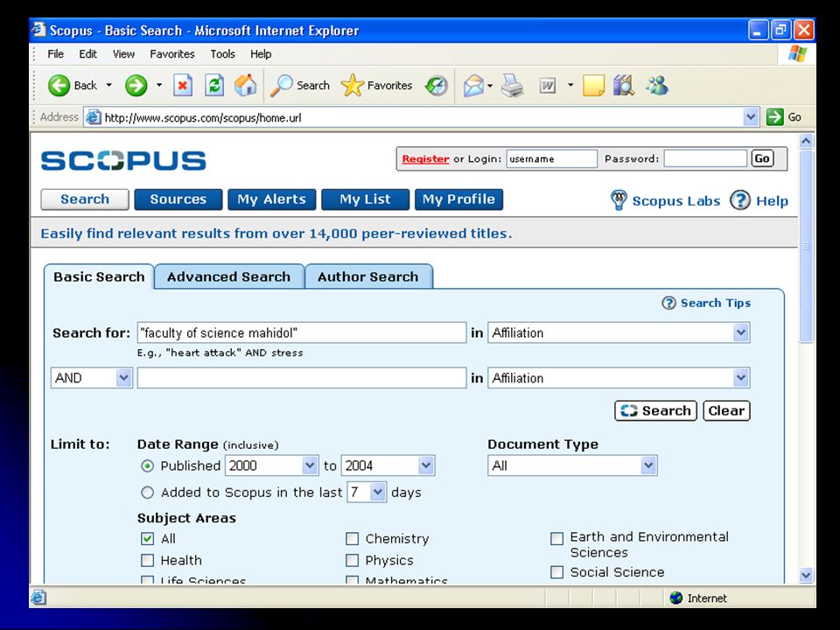This screenshot has height=630, width=840.
Task: Click the Messenger people icon
Action: 657,85
